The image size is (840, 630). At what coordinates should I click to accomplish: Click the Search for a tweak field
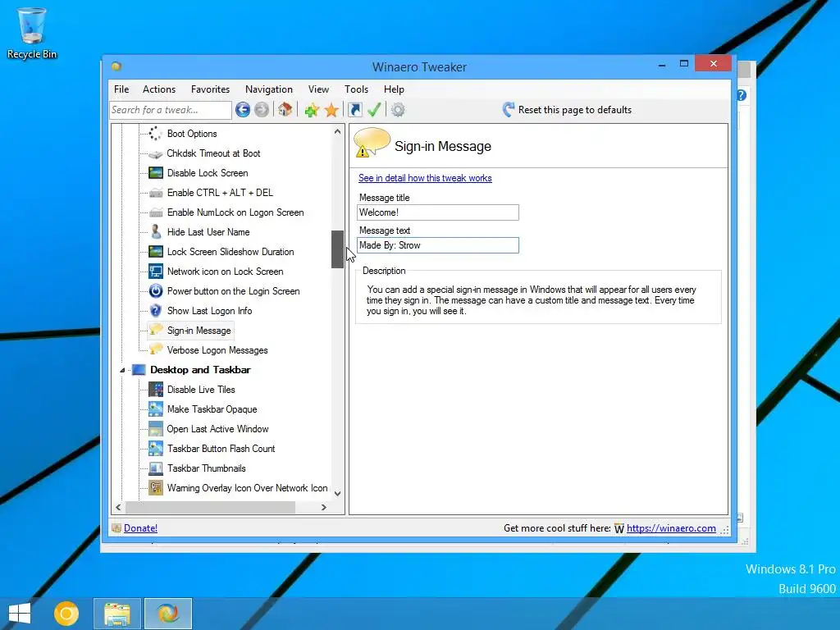[x=171, y=110]
